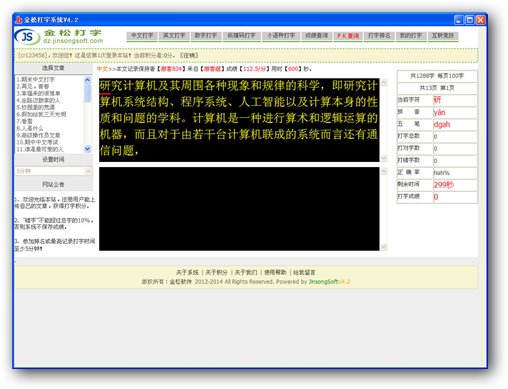The width and height of the screenshot is (508, 389).
Task: Open the 中文打字 tab
Action: click(142, 36)
